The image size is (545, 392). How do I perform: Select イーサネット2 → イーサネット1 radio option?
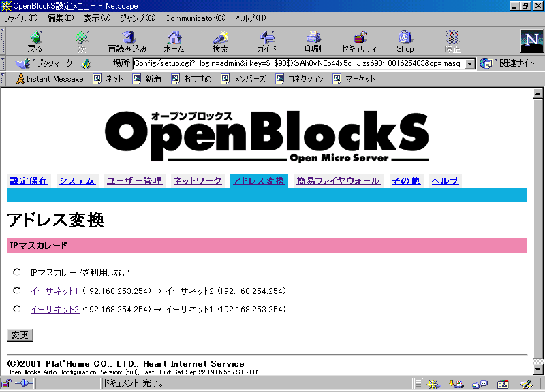[x=16, y=309]
